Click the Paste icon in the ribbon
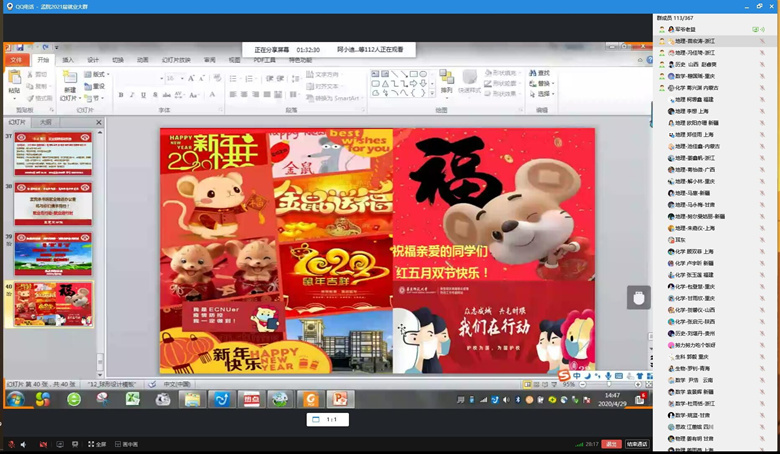Viewport: 780px width, 454px height. 14,78
